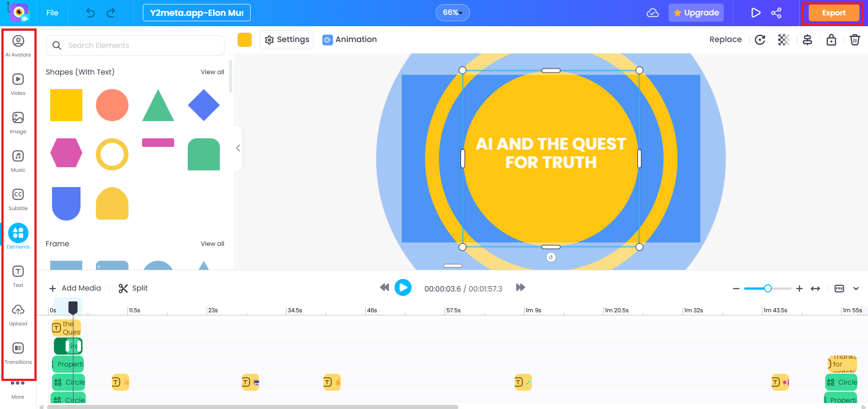Click Split to cut the clip
The height and width of the screenshot is (409, 868).
(133, 288)
